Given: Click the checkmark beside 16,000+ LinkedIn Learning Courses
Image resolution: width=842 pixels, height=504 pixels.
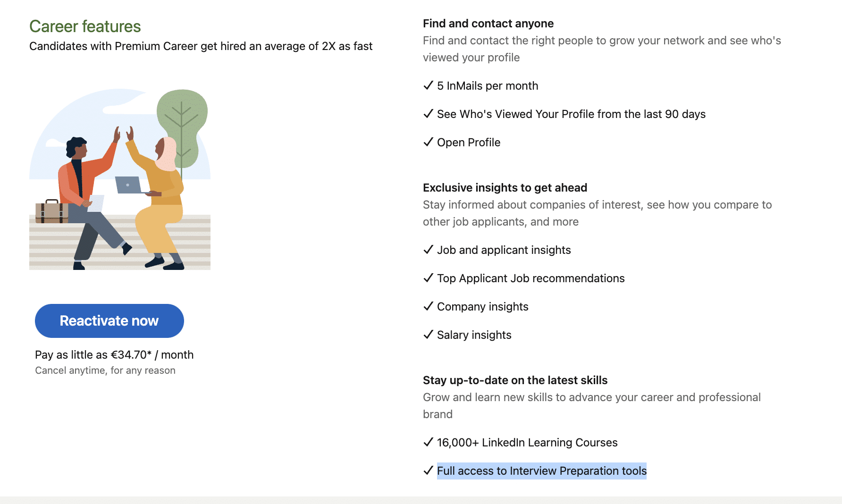Looking at the screenshot, I should point(428,442).
